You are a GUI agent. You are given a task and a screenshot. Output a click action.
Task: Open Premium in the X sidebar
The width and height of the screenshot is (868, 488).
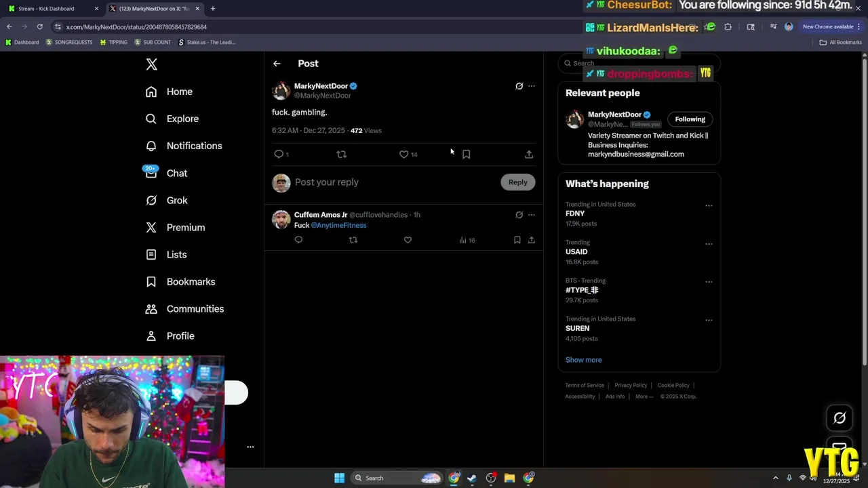tap(175, 227)
